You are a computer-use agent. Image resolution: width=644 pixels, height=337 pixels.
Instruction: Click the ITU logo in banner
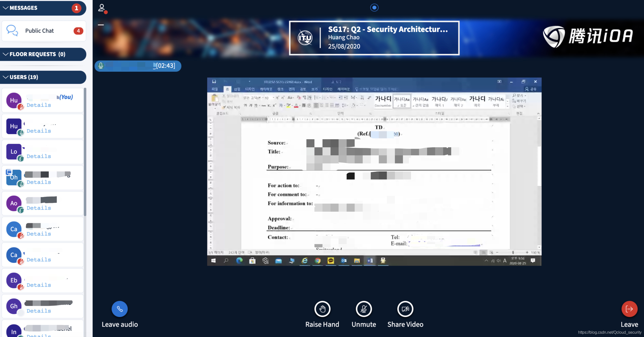click(x=305, y=38)
